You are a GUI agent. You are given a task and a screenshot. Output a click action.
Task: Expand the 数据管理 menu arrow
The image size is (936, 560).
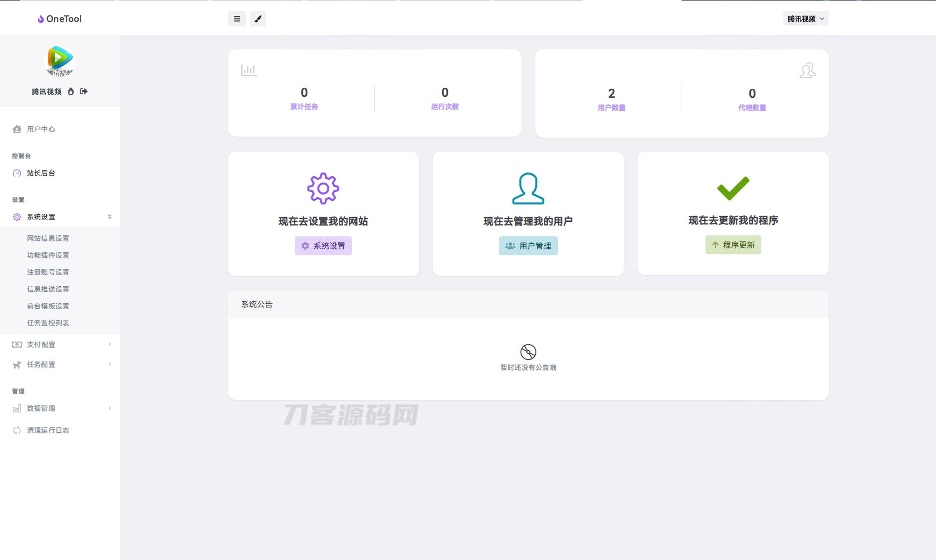(110, 408)
